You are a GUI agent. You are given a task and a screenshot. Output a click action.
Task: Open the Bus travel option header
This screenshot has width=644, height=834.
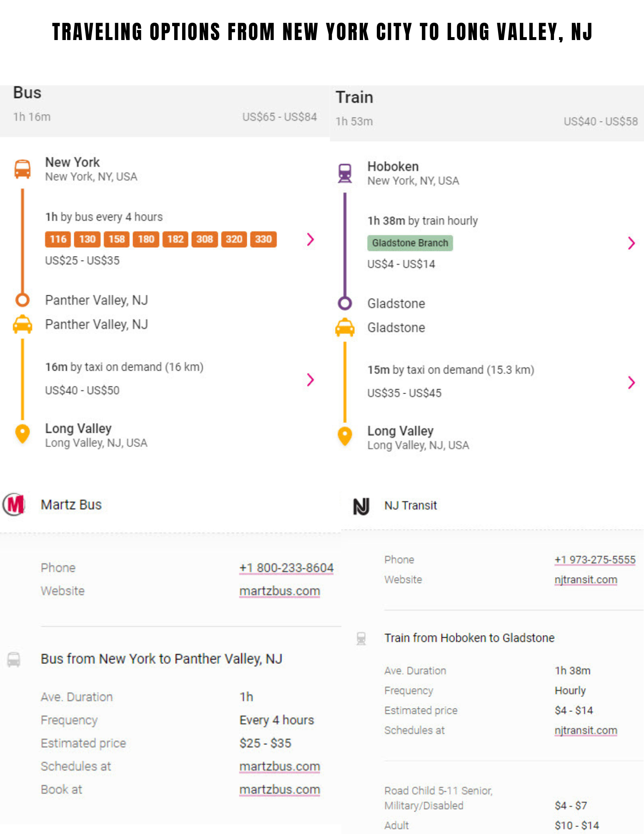tap(165, 111)
